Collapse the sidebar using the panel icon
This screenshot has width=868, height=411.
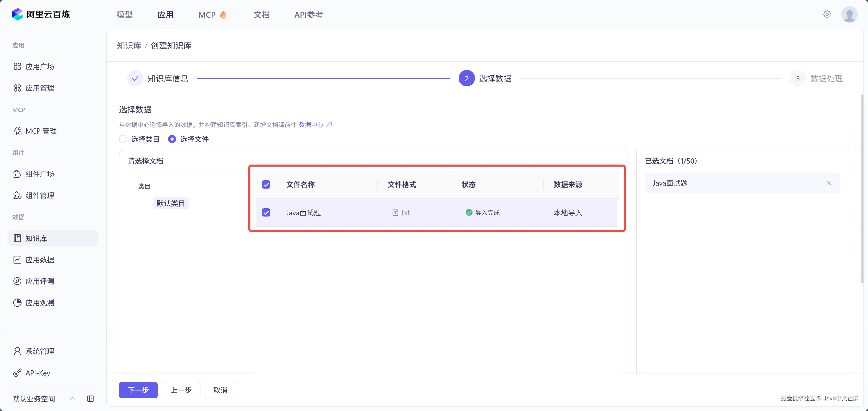click(x=90, y=399)
